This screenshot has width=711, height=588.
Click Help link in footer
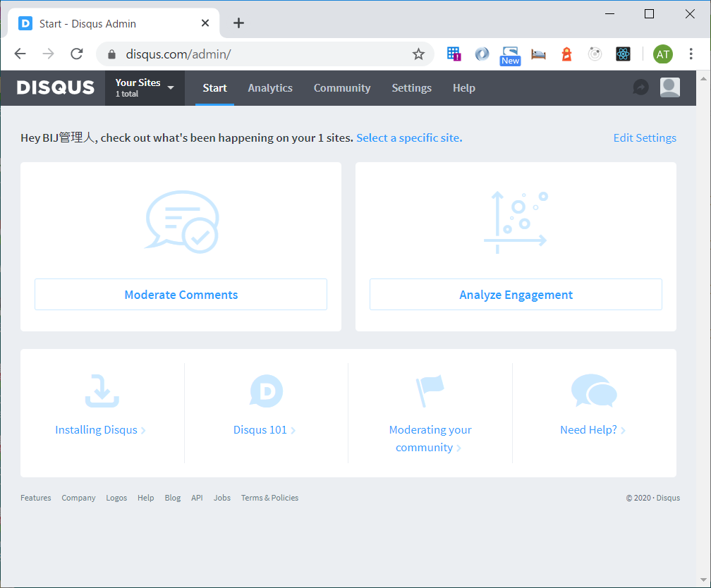coord(145,498)
